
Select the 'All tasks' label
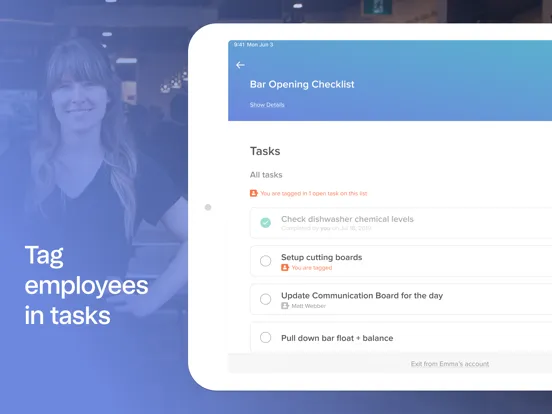pyautogui.click(x=266, y=175)
